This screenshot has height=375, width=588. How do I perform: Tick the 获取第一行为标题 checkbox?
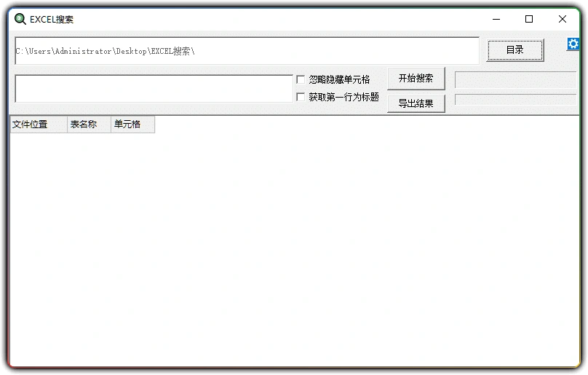[301, 98]
